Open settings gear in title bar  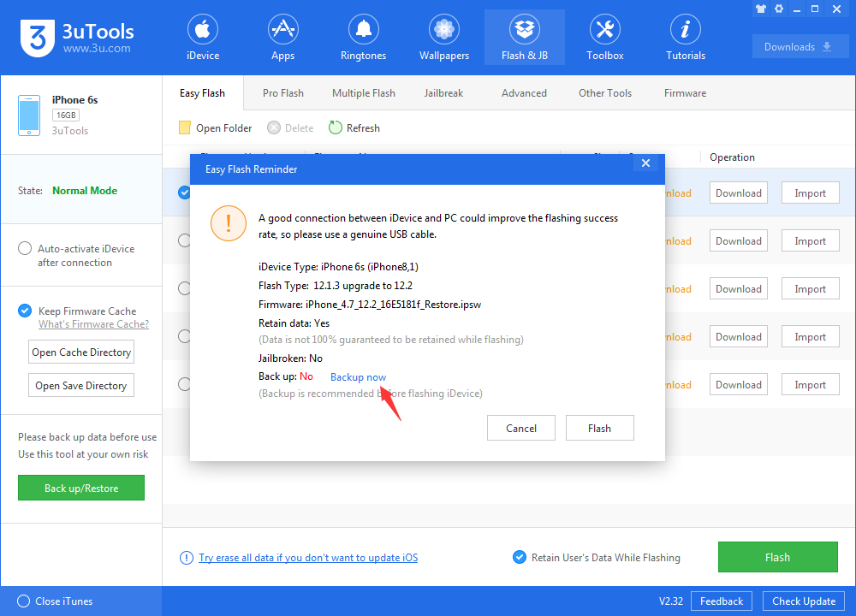[x=779, y=9]
